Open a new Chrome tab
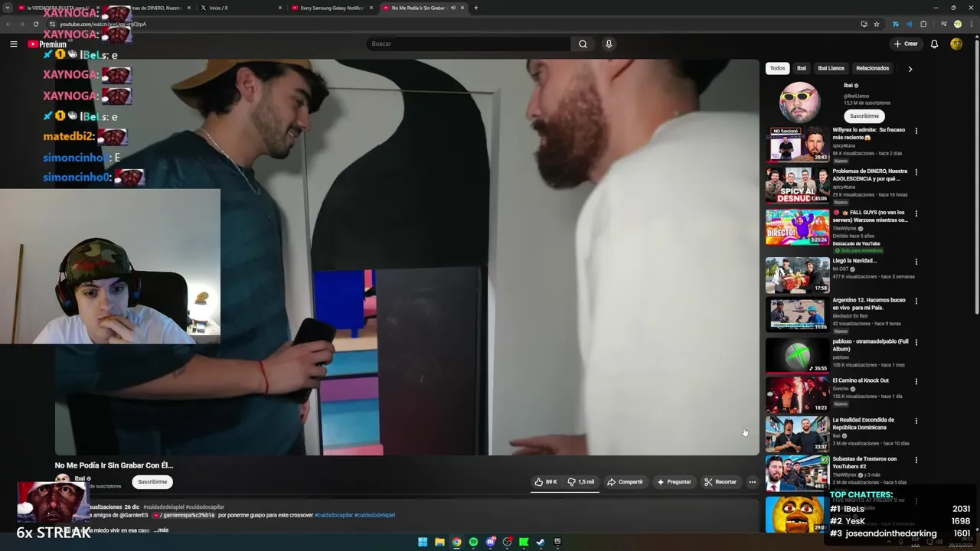Screen dimensions: 980x551 pos(475,8)
